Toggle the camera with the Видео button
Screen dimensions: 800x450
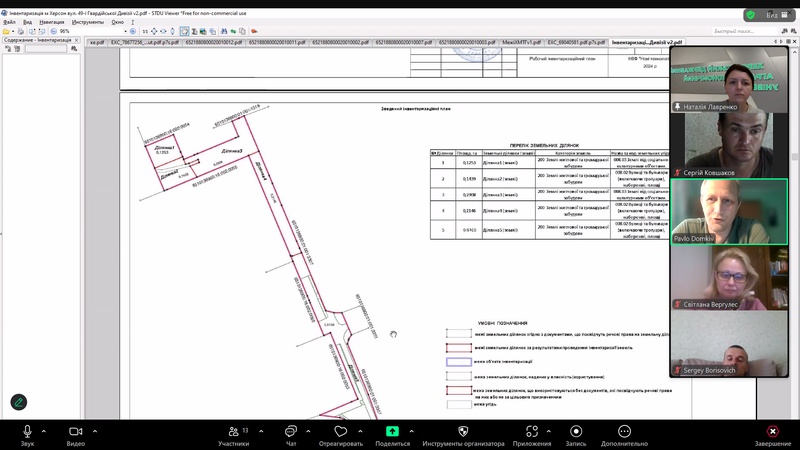point(75,430)
